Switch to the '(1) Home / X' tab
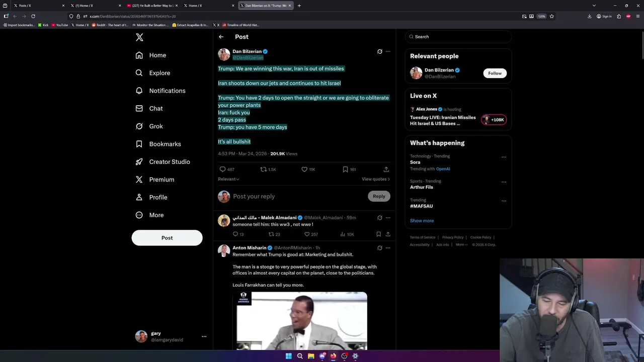 click(95, 6)
